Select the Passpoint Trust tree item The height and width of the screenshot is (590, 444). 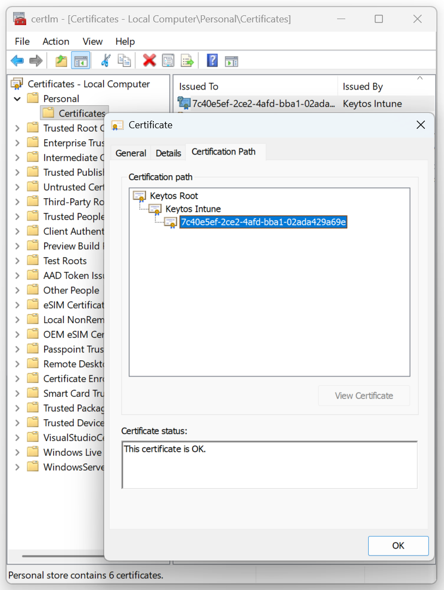pyautogui.click(x=73, y=349)
